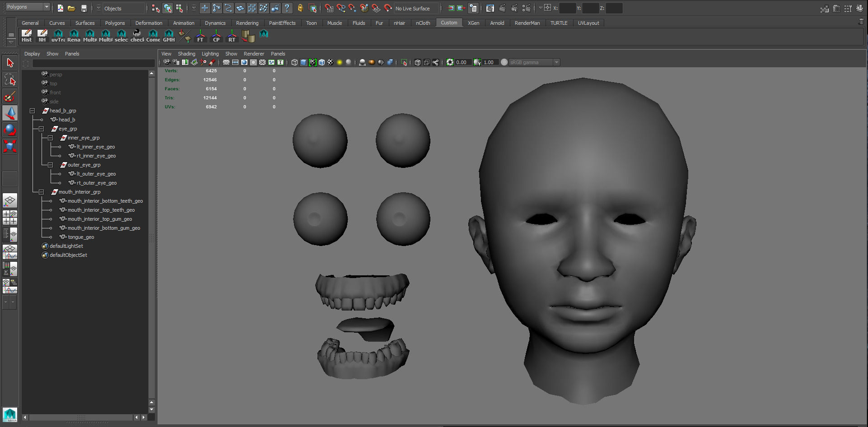Click the RT shelf button
Screen dimensions: 868x427
232,36
